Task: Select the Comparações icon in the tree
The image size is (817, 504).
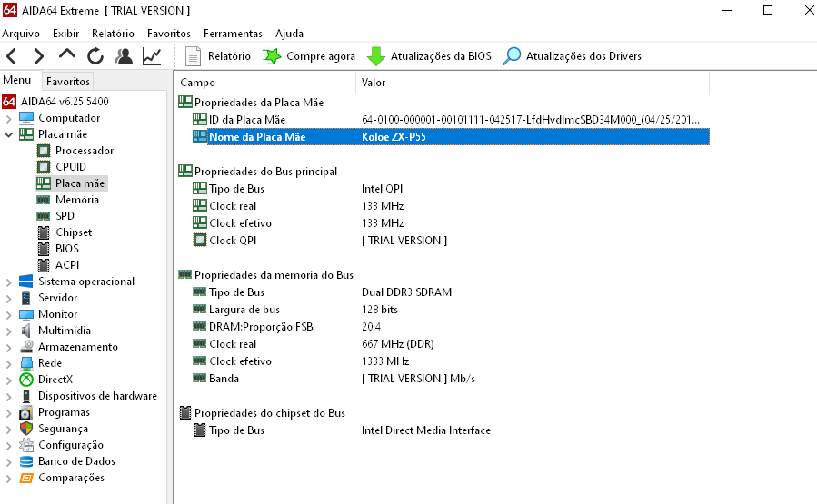Action: tap(26, 478)
